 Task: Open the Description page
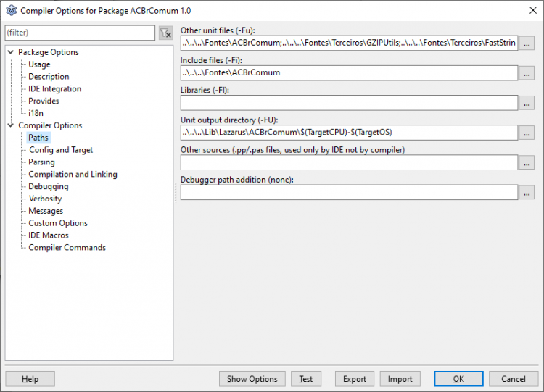(49, 77)
